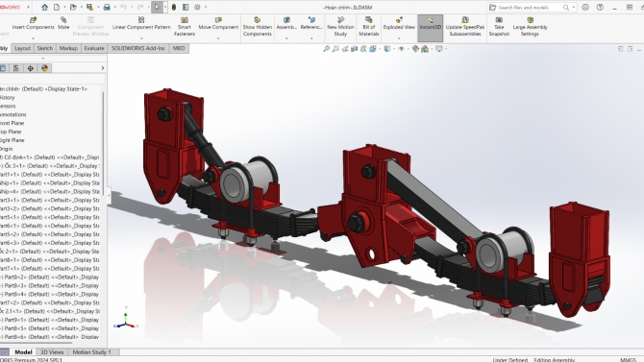The height and width of the screenshot is (362, 644).
Task: Switch to the 3D Views bottom tab
Action: 52,352
